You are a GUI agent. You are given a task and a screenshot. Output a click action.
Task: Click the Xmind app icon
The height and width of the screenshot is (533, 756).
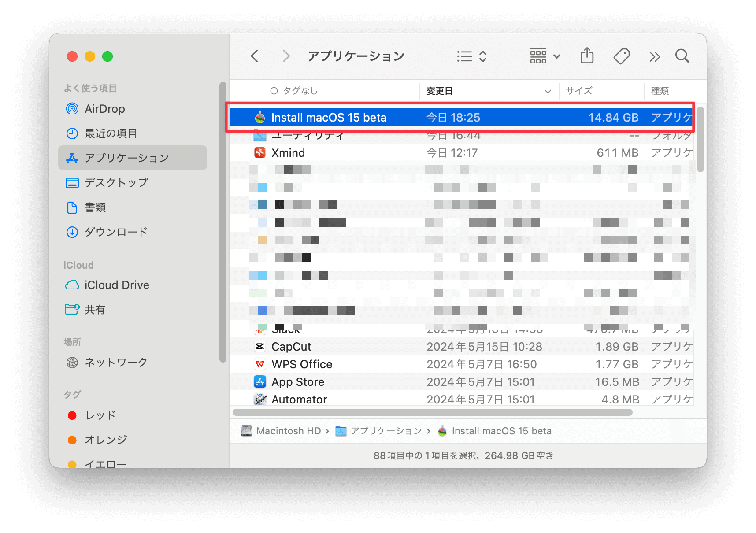tap(260, 153)
